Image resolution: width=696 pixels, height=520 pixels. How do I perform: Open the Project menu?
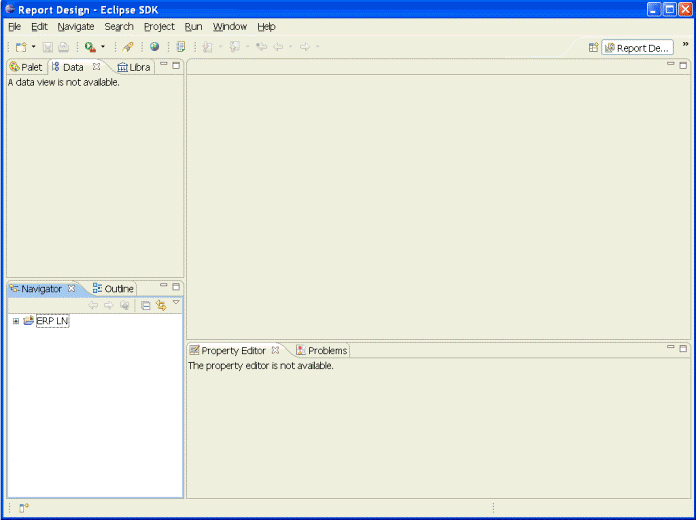[159, 27]
